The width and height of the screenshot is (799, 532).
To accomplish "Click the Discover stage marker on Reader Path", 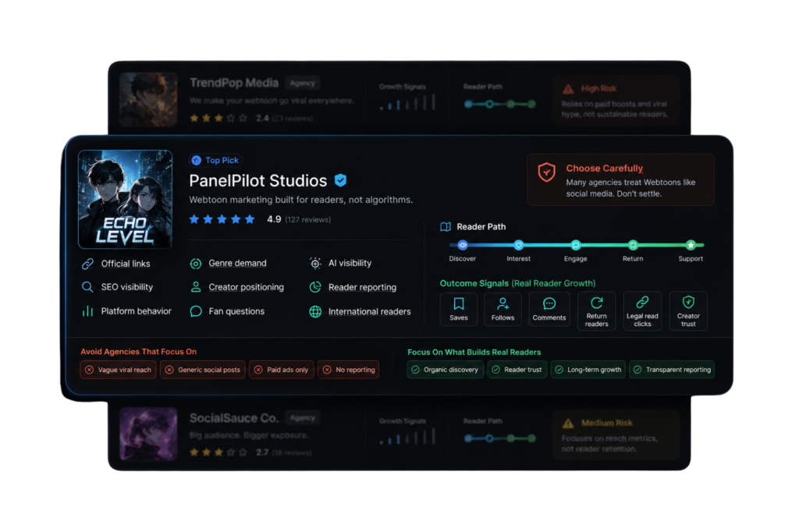I will click(462, 245).
